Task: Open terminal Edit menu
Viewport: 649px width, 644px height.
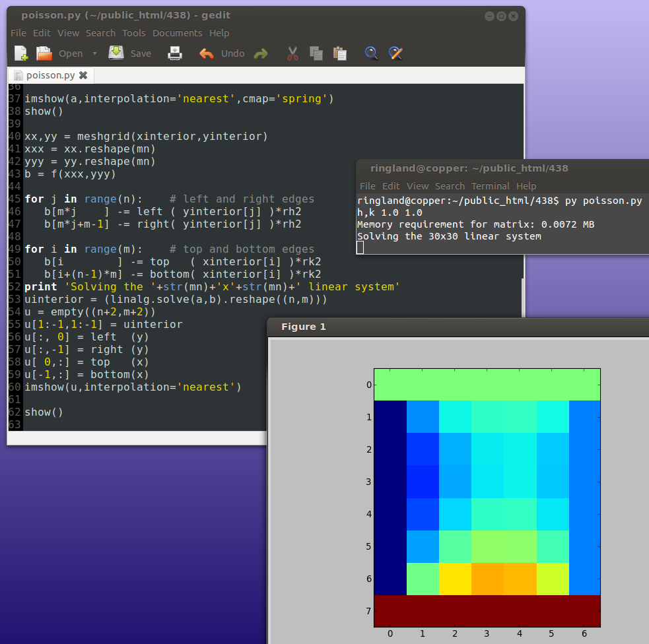Action: pyautogui.click(x=391, y=186)
